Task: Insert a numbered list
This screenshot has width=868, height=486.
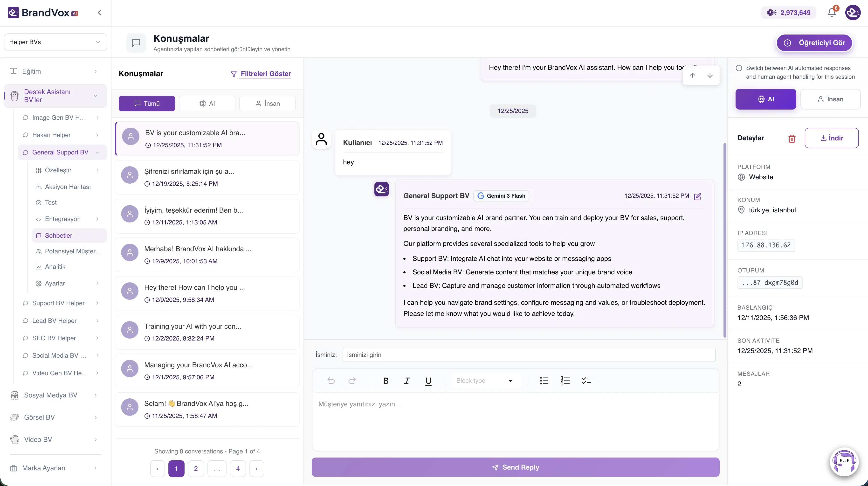Action: tap(565, 381)
